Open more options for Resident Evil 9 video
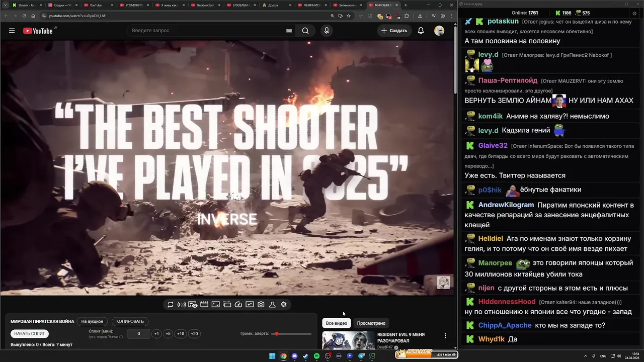This screenshot has width=644, height=362. (x=445, y=335)
